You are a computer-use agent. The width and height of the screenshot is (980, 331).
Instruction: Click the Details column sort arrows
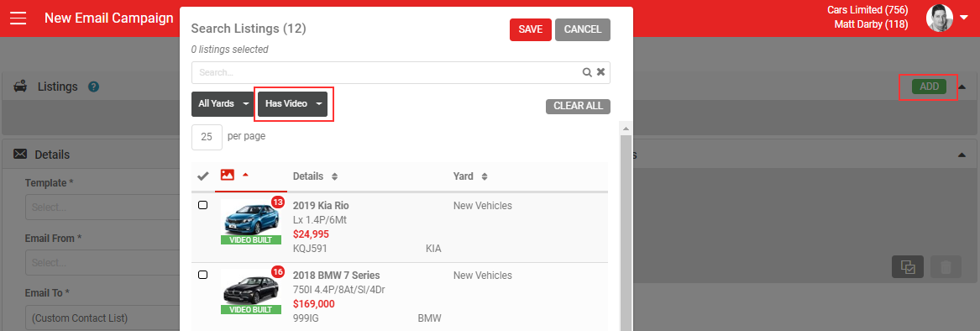335,176
